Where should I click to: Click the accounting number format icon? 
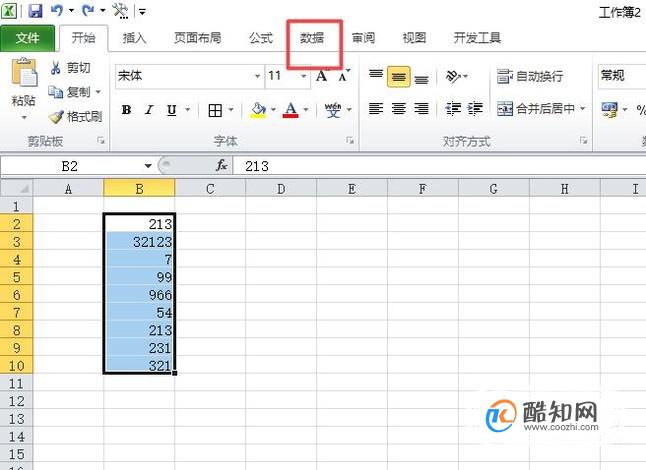tap(609, 110)
